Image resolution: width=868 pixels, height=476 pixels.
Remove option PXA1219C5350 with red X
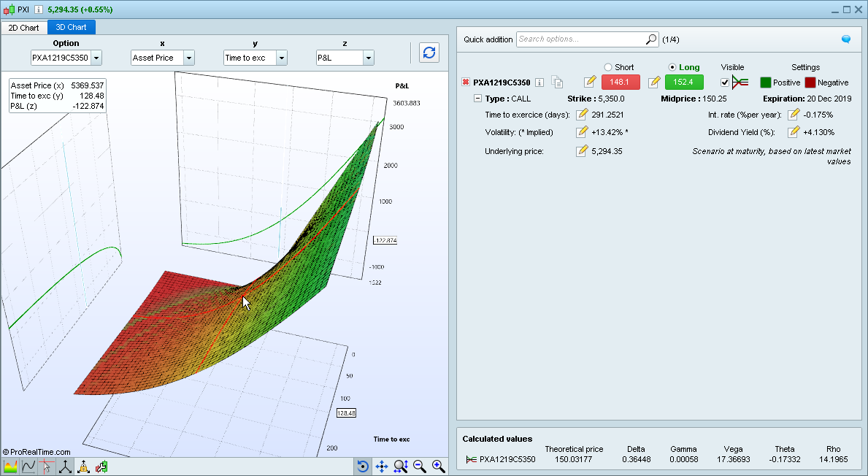pos(466,82)
